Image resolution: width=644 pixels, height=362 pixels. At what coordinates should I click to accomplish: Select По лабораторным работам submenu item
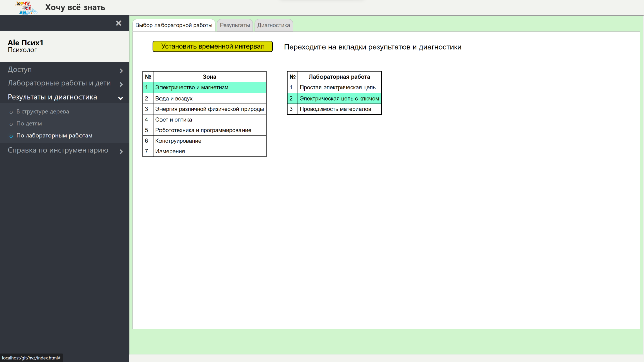(x=54, y=136)
